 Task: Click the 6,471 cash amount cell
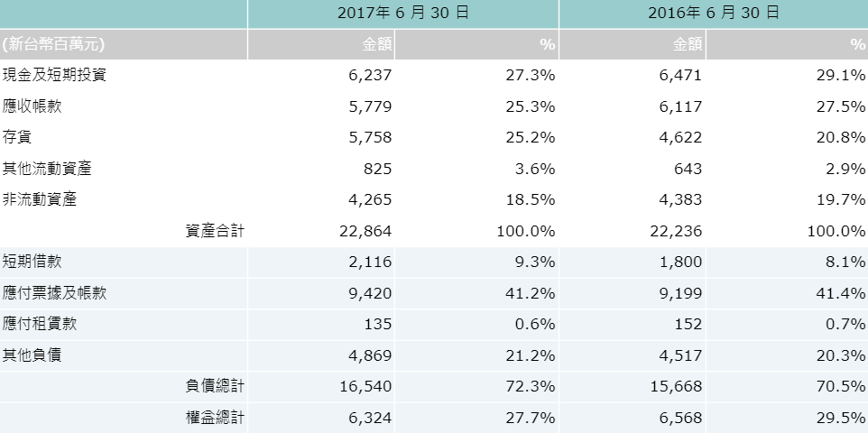pos(679,75)
